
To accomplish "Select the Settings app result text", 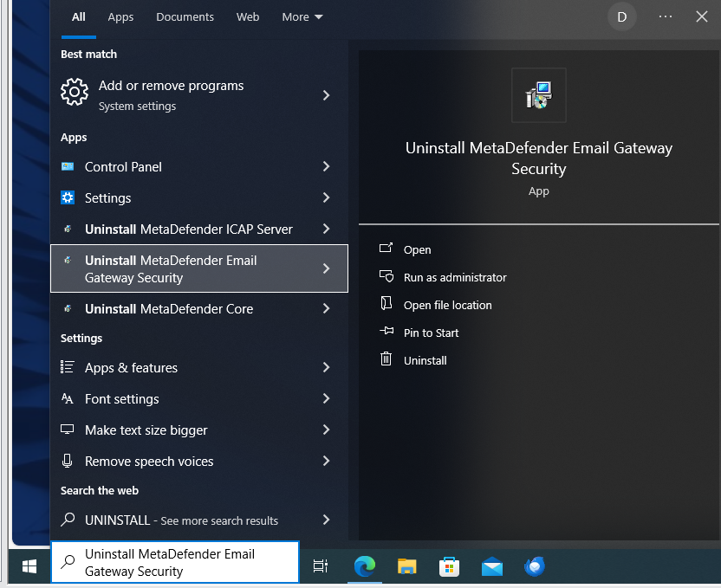I will [108, 198].
